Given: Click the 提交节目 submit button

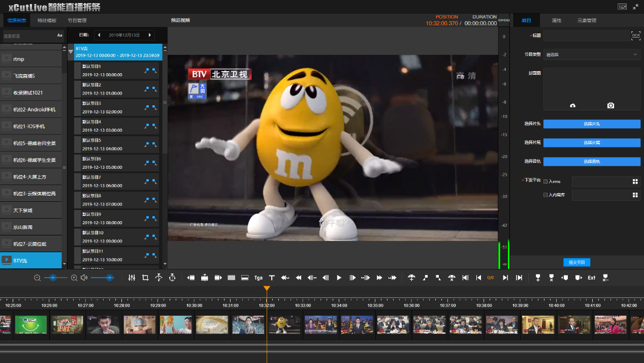Looking at the screenshot, I should point(576,262).
